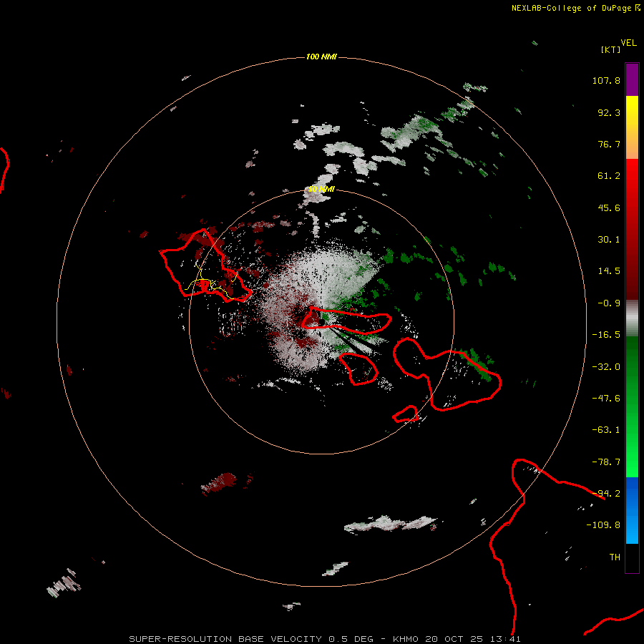Viewport: 644px width, 644px height.
Task: Click the -94.2 velocity scale value
Action: [x=606, y=493]
